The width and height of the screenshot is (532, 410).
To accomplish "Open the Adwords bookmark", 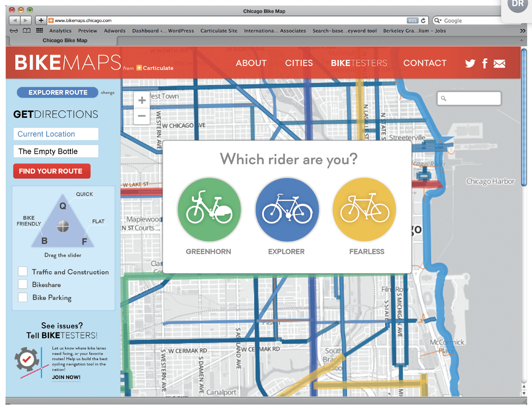I will click(115, 31).
